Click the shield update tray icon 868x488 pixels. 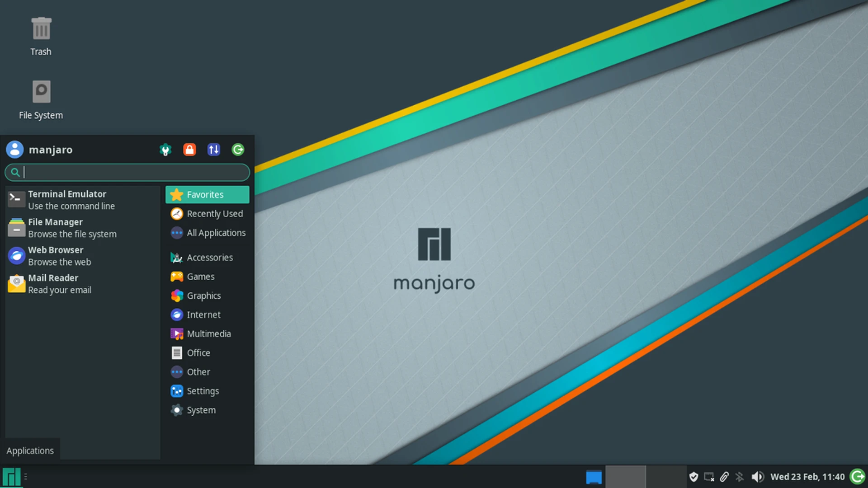(x=693, y=477)
